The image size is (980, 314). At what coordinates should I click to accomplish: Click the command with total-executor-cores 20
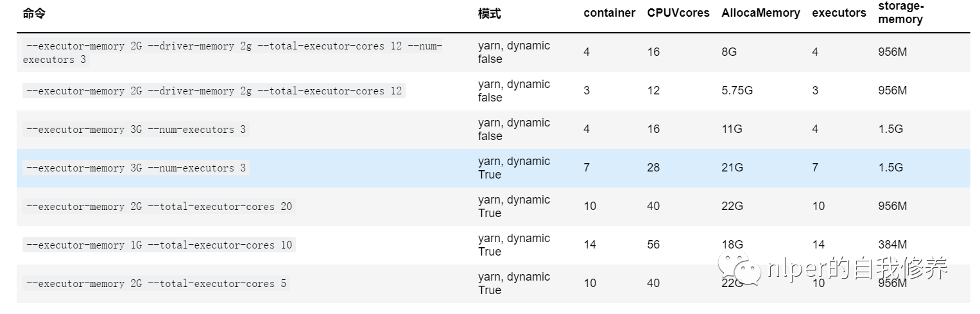point(159,207)
